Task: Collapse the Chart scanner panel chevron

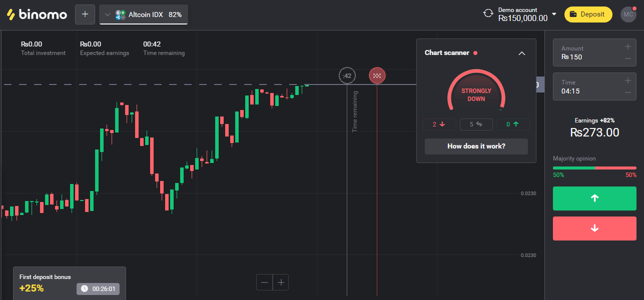Action: [522, 53]
